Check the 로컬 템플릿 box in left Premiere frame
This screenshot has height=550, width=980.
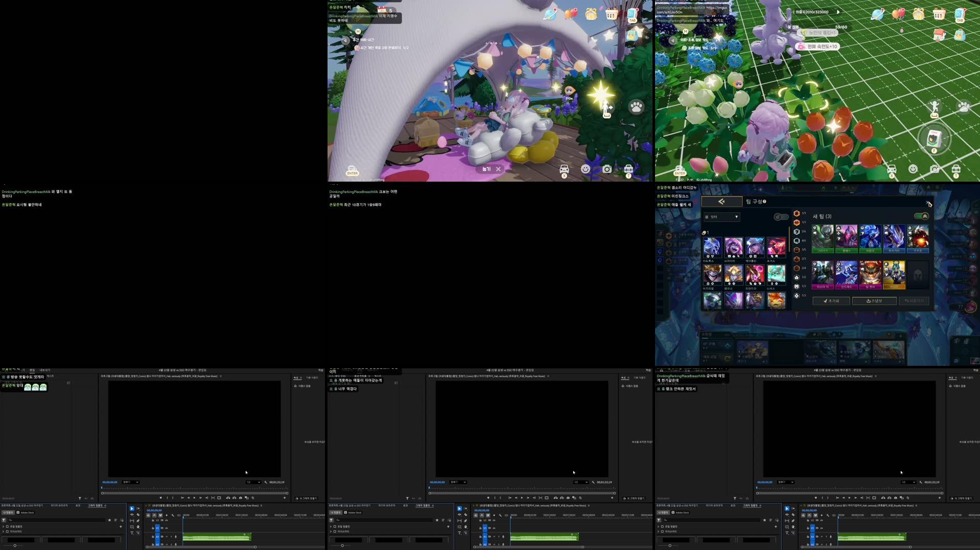point(7,526)
